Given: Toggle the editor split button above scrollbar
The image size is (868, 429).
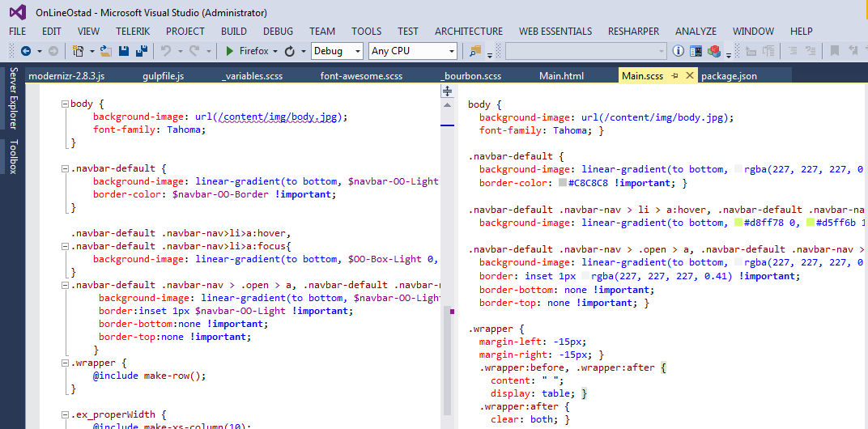Looking at the screenshot, I should [x=446, y=92].
